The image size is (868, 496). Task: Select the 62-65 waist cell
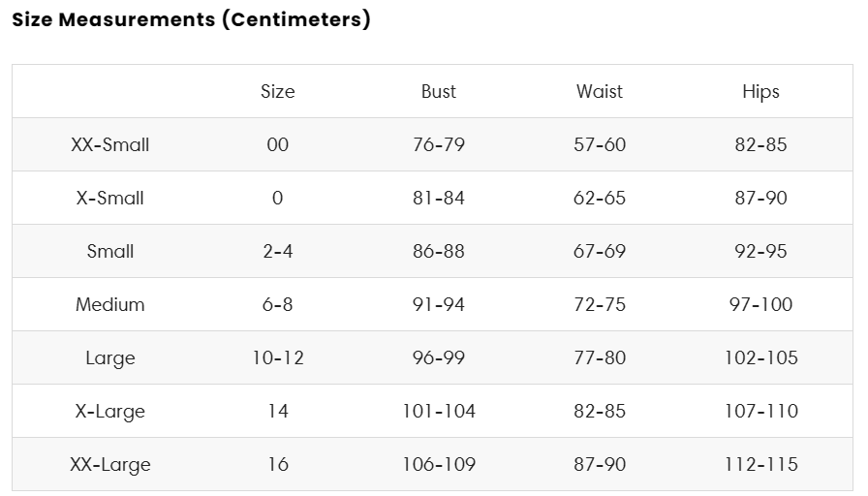coord(600,198)
